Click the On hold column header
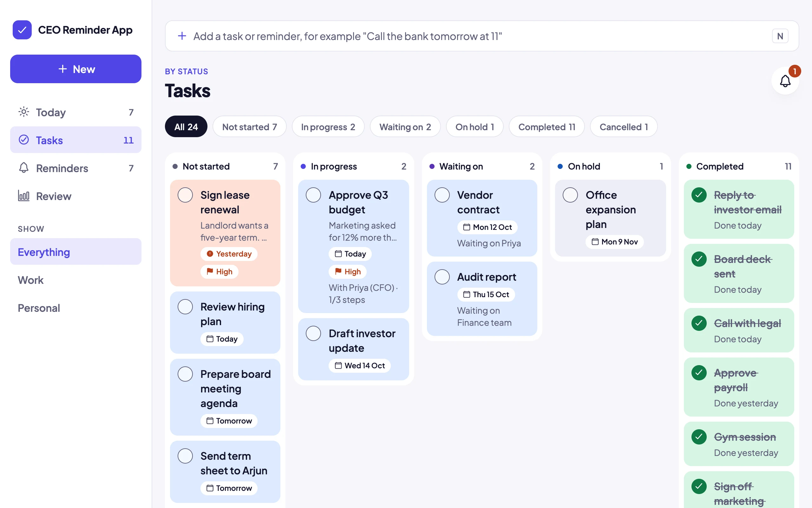The height and width of the screenshot is (508, 812). [x=610, y=166]
